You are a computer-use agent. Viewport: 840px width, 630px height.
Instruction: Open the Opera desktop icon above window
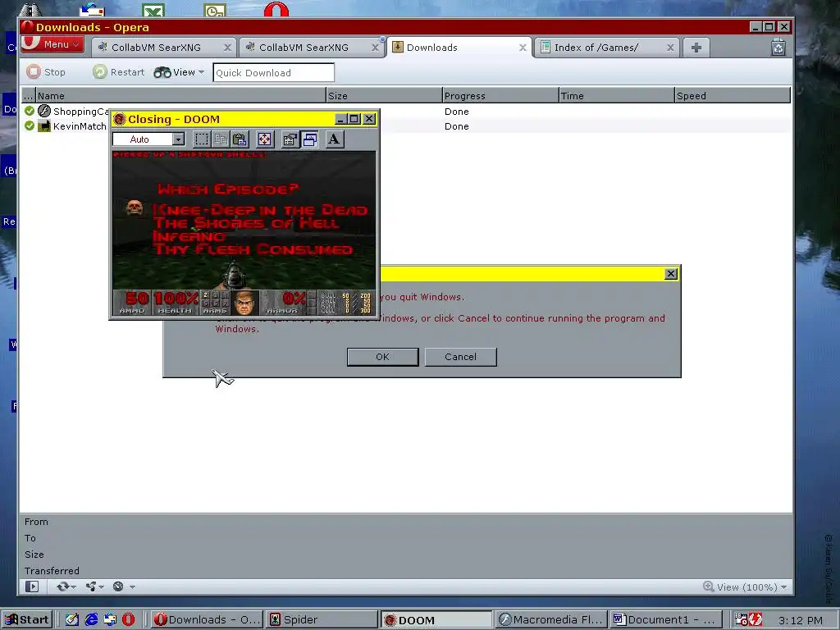coord(276,9)
